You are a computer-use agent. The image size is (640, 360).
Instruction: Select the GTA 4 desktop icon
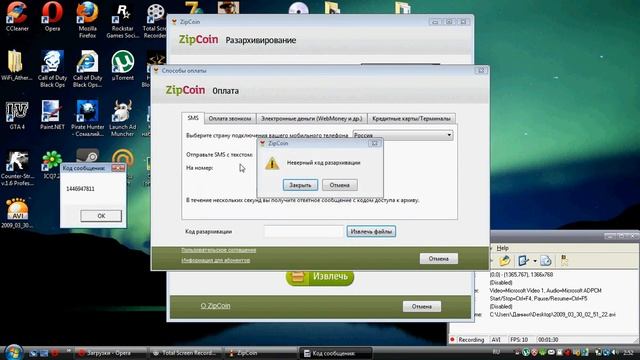17,115
